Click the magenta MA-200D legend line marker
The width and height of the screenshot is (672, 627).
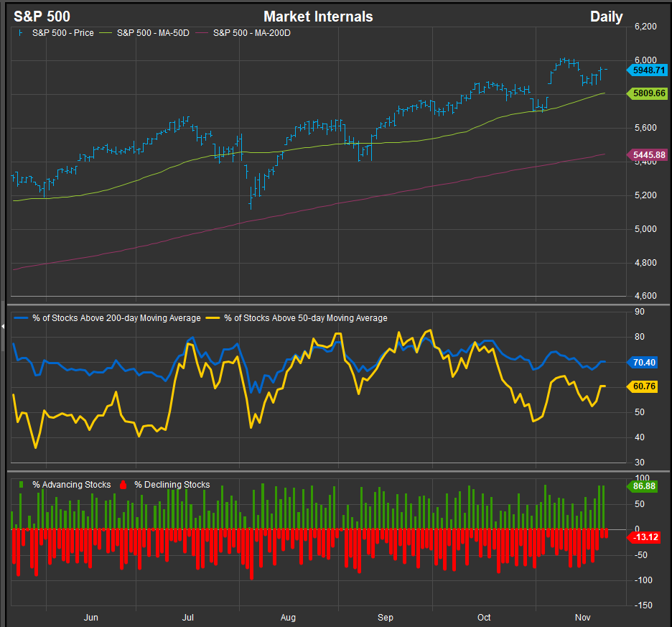point(202,33)
